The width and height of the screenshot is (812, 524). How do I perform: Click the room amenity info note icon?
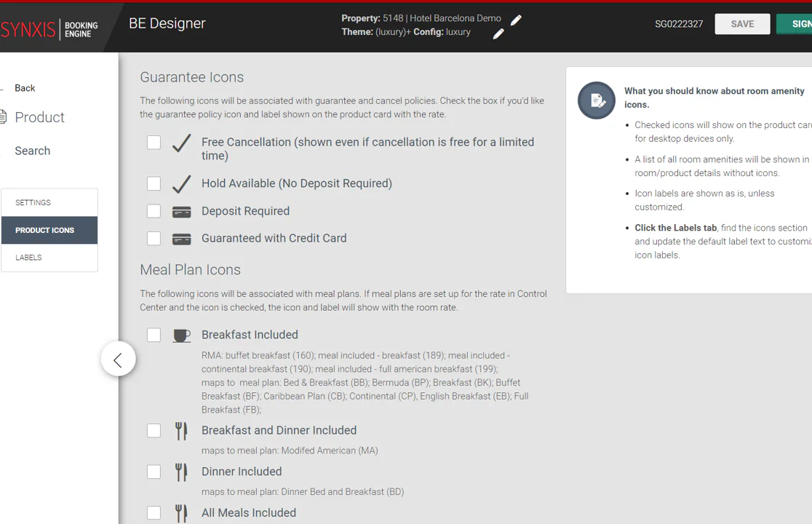pos(597,100)
